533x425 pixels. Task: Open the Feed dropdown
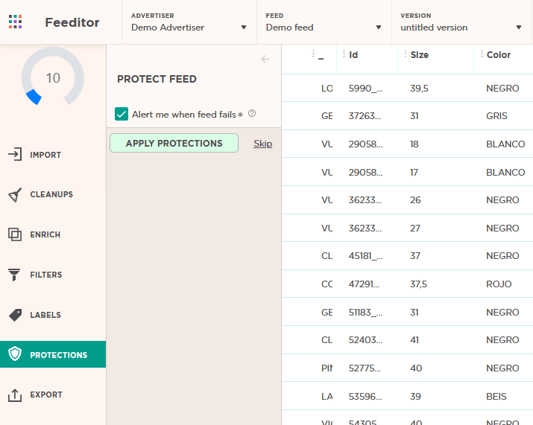pyautogui.click(x=324, y=22)
